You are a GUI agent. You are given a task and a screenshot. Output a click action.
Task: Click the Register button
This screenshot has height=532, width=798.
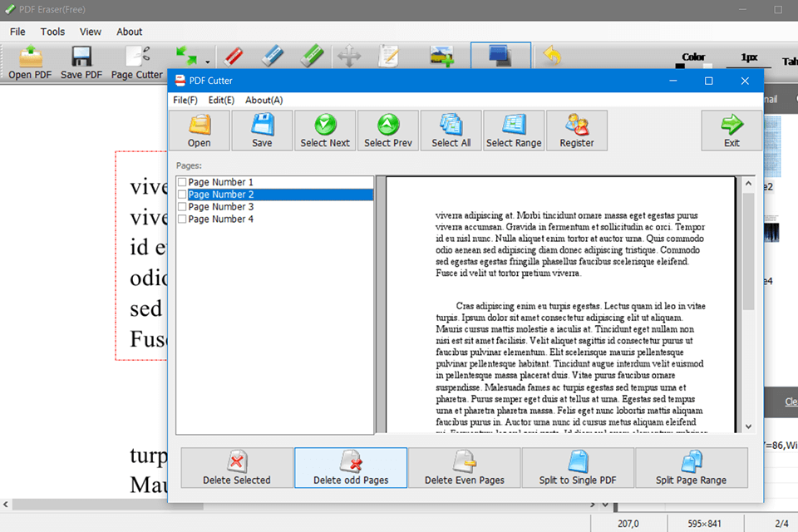pos(577,131)
